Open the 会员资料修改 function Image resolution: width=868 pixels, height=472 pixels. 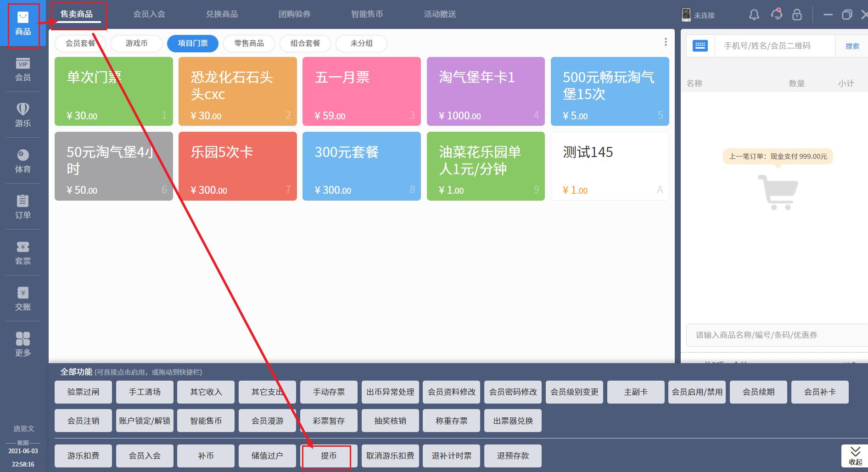(x=452, y=392)
